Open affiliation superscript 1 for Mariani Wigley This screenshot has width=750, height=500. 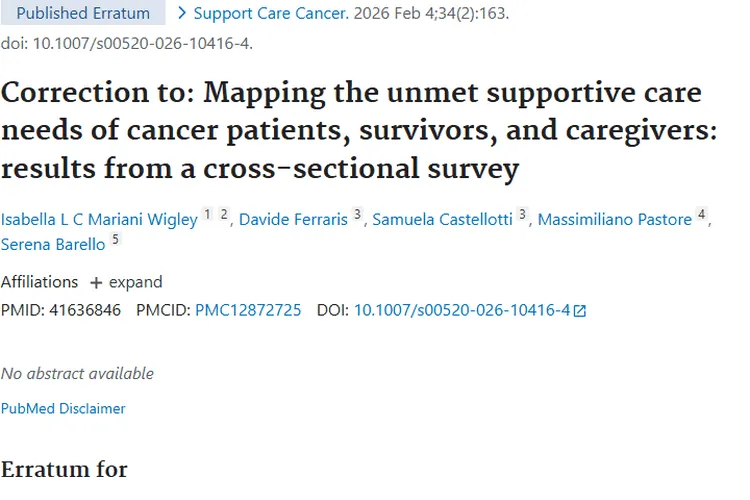click(208, 214)
